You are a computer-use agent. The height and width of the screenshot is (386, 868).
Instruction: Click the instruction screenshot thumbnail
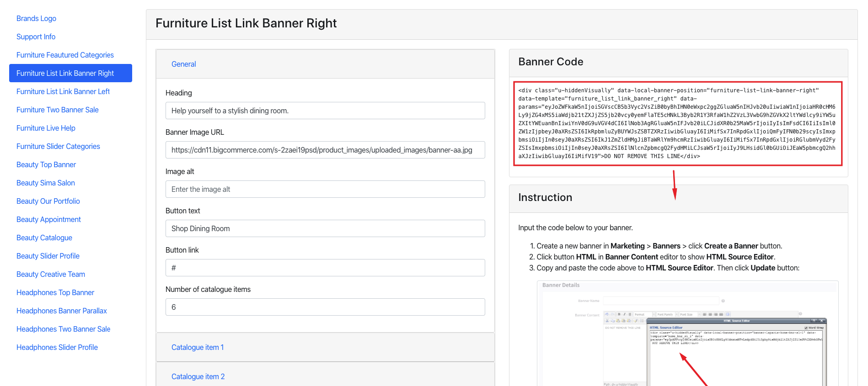coord(687,333)
